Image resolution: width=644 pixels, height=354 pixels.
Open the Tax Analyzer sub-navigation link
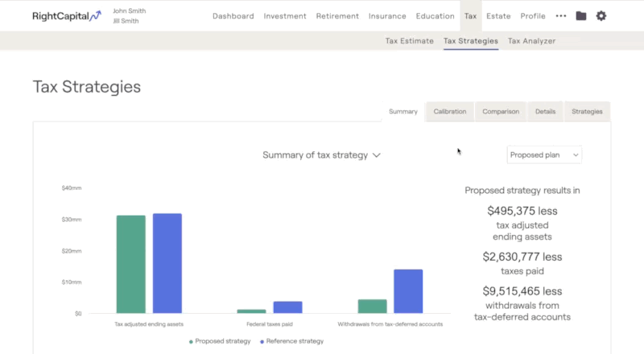click(x=531, y=41)
